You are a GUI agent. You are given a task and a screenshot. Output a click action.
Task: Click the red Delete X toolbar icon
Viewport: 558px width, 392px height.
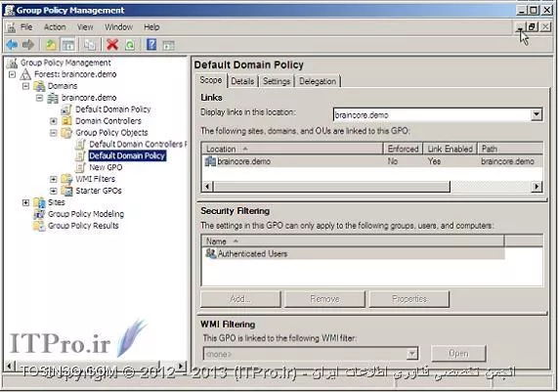112,45
